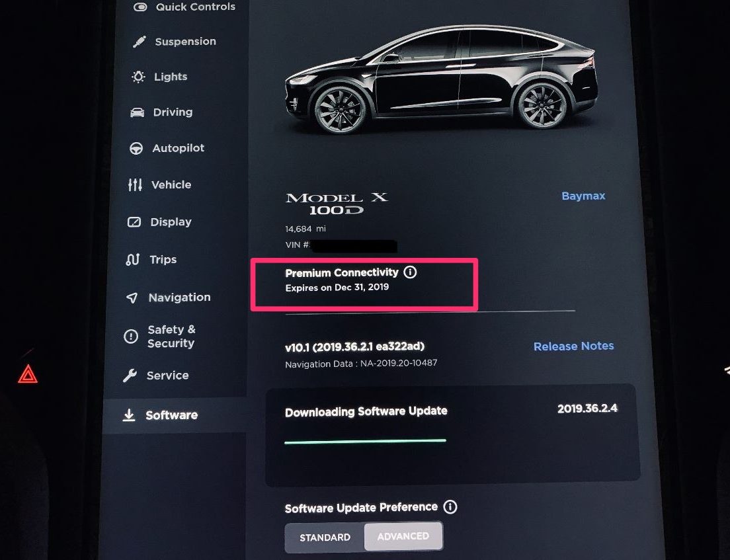Viewport: 730px width, 560px height.
Task: Choose ADVANCED update preference
Action: click(403, 536)
